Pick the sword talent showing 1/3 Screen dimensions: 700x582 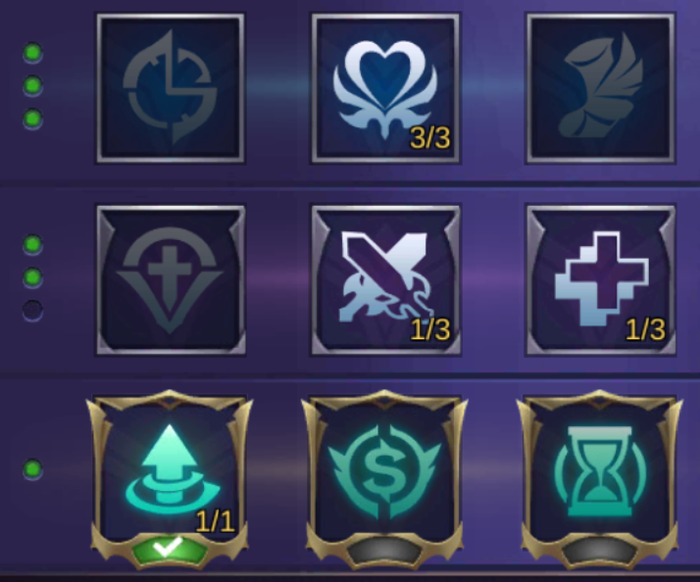coord(386,280)
